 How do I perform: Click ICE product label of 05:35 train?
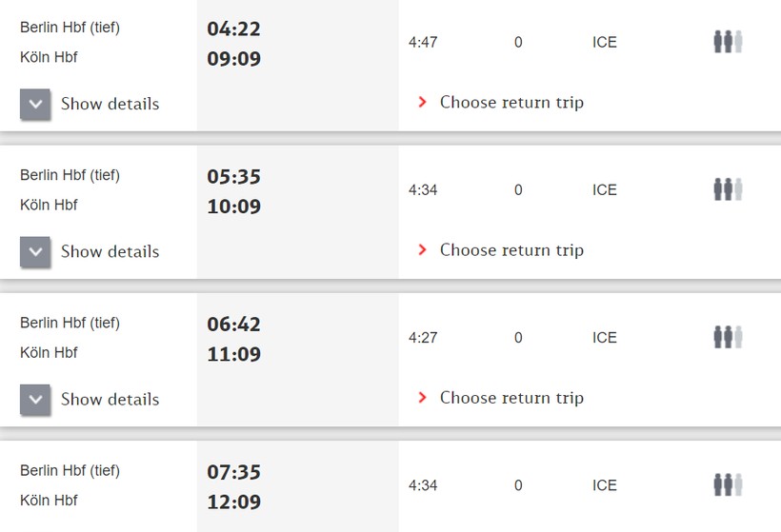pos(605,189)
